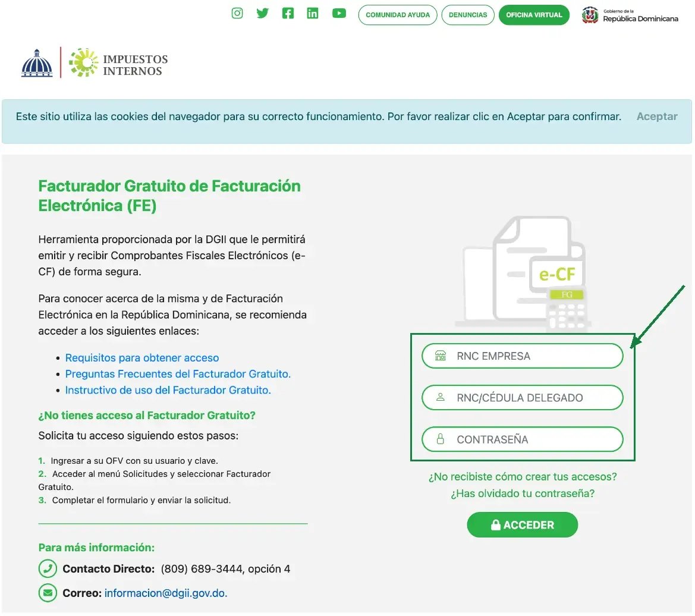The image size is (695, 616).
Task: Click the person icon in RNC/Cédula Delegado field
Action: coord(440,397)
